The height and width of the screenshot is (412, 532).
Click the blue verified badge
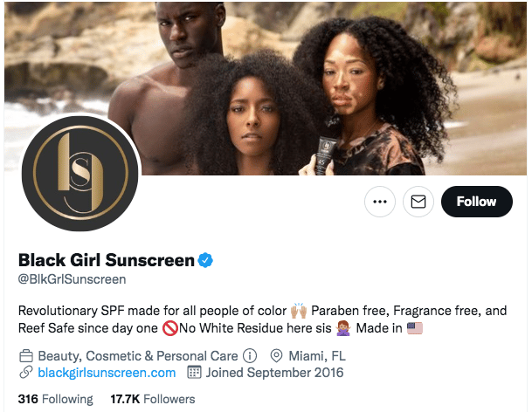205,260
